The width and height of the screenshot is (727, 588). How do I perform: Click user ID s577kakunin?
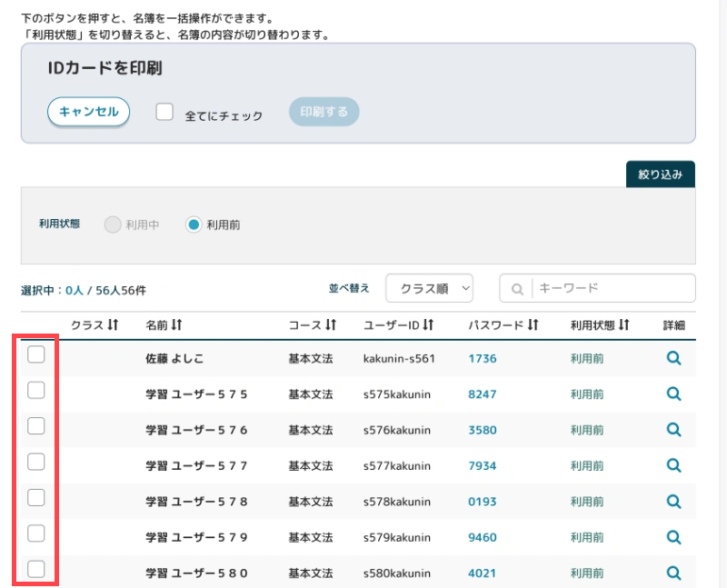[x=397, y=465]
